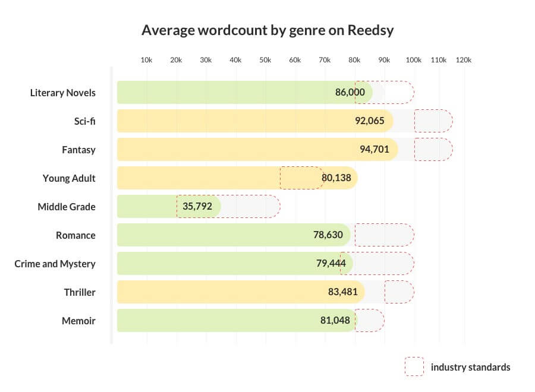The height and width of the screenshot is (392, 535).
Task: Select the Literary Novels bar showing 86,000
Action: pyautogui.click(x=245, y=93)
